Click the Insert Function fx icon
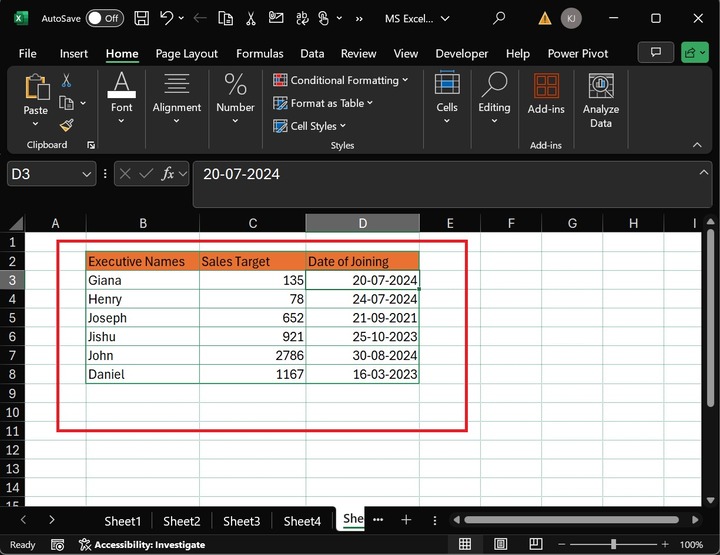This screenshot has width=720, height=555. (x=169, y=174)
